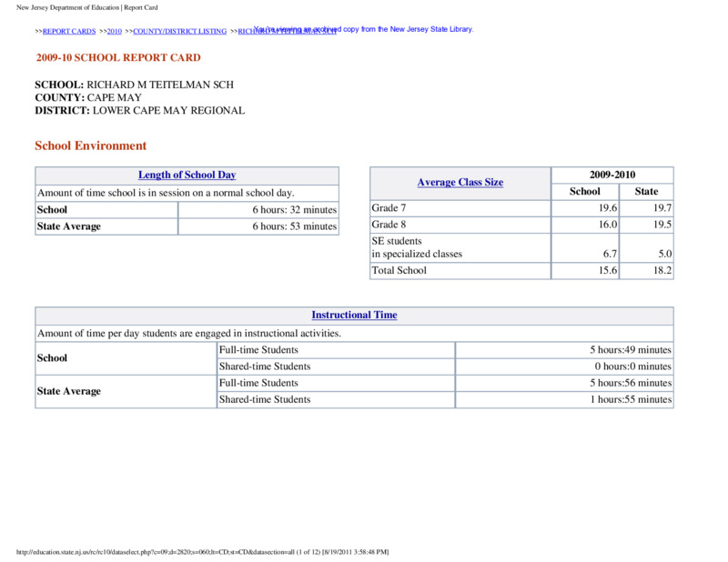
Task: Select the Grade 8 row label
Action: (389, 225)
